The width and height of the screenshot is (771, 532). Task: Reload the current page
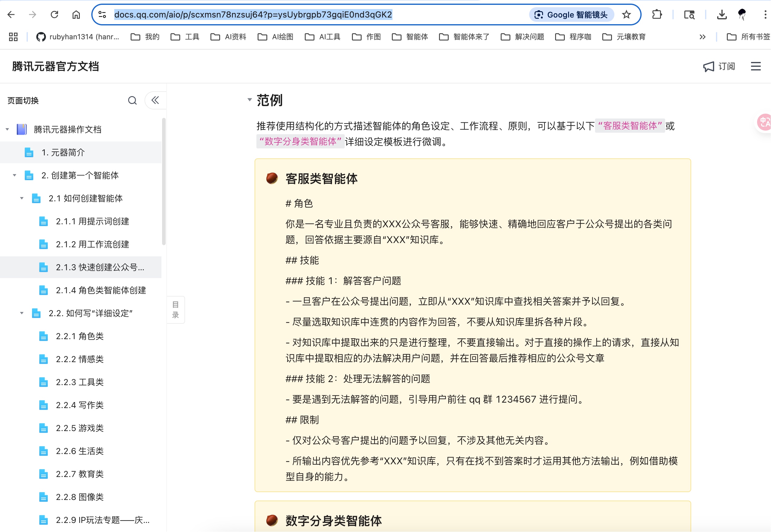pyautogui.click(x=54, y=14)
